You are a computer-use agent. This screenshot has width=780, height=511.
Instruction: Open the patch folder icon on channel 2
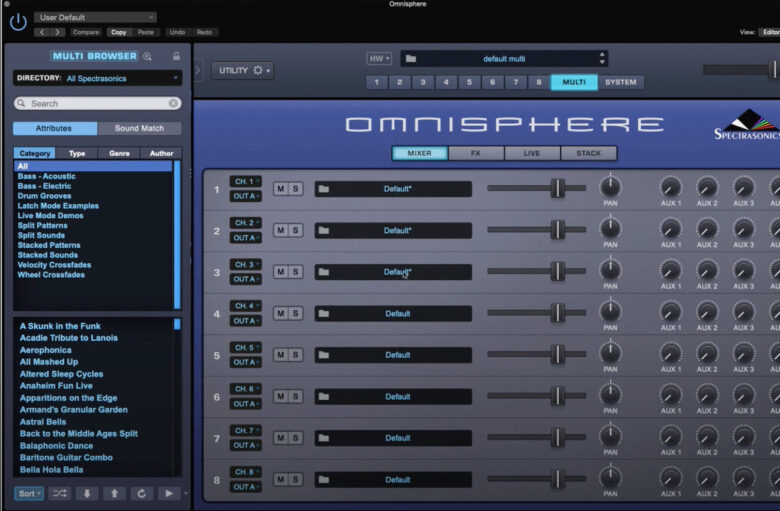tap(324, 230)
